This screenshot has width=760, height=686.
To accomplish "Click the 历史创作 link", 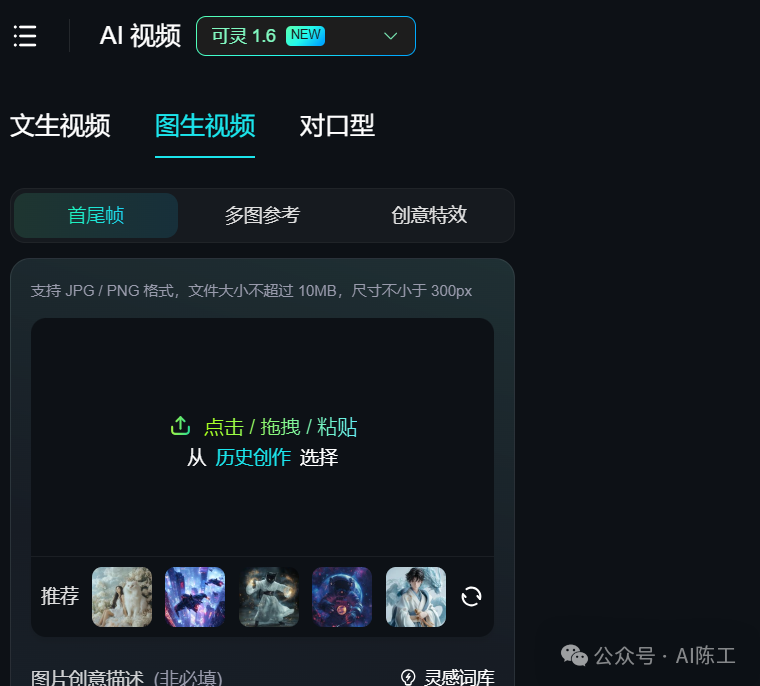I will tap(253, 457).
